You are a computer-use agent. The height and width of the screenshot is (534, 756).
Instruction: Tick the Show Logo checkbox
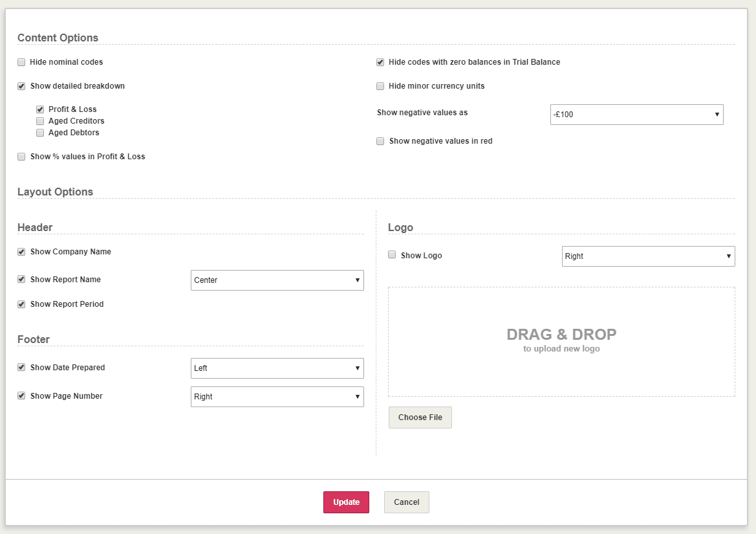(x=392, y=255)
